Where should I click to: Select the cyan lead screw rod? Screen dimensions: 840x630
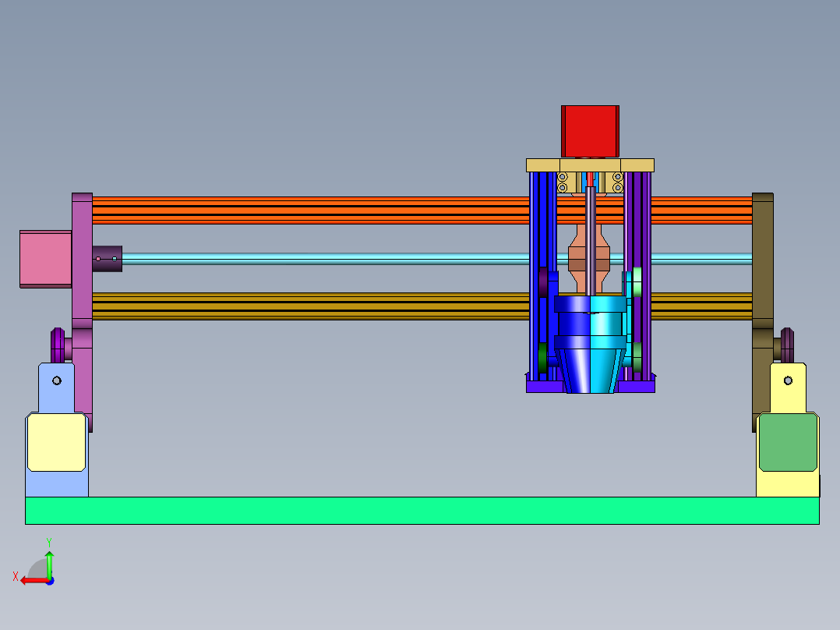point(326,259)
